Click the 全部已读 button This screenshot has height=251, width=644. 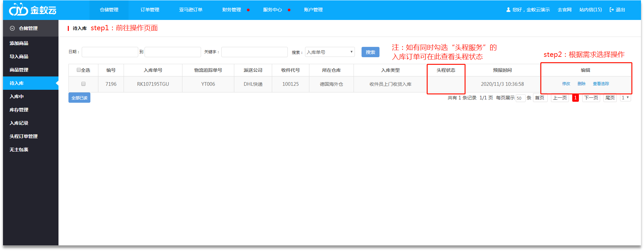[79, 98]
